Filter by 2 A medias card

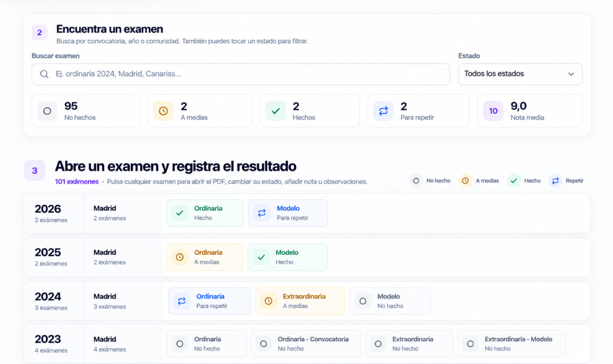pos(200,111)
